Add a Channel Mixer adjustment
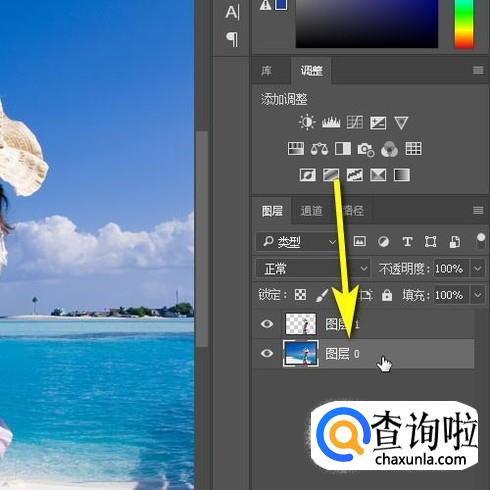Screen dimensions: 490x490 389,149
